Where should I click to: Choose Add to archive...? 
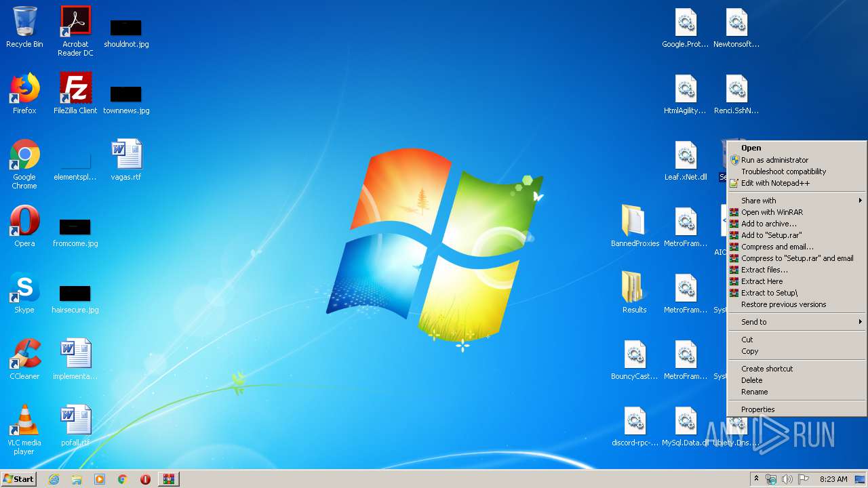797,224
